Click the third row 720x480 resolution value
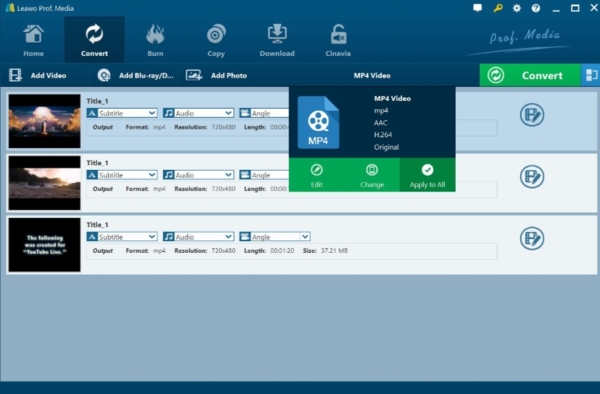The width and height of the screenshot is (600, 394). tap(223, 251)
